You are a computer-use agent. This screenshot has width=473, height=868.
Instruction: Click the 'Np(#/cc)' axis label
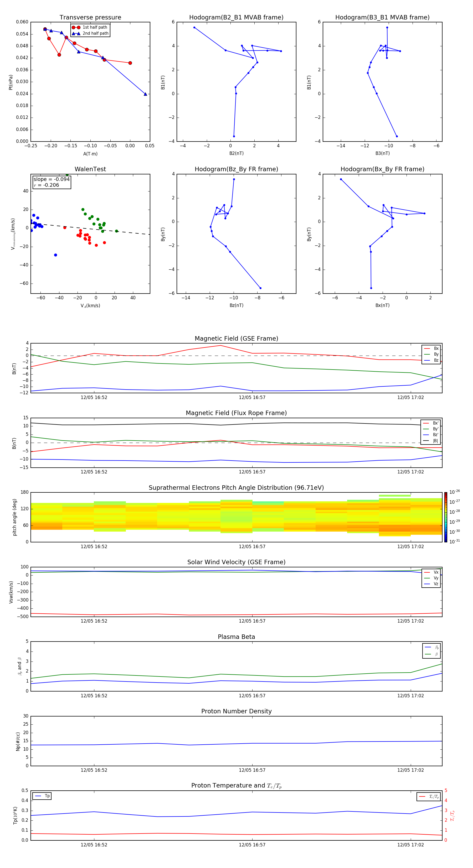click(x=18, y=741)
